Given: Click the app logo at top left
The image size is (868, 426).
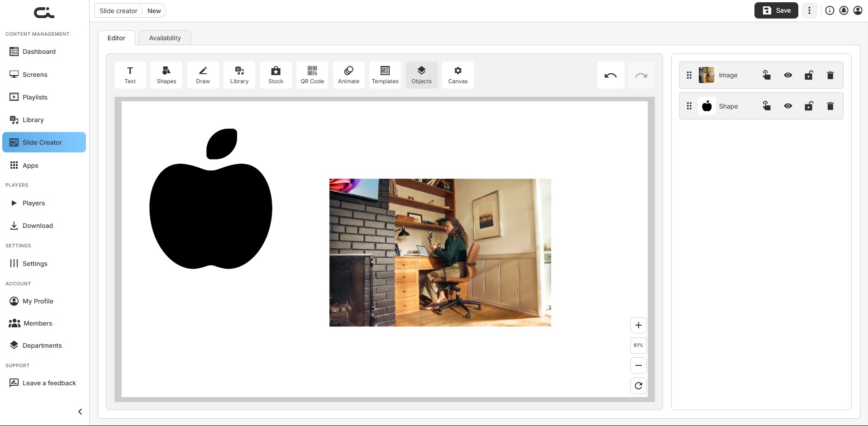Looking at the screenshot, I should (x=44, y=13).
